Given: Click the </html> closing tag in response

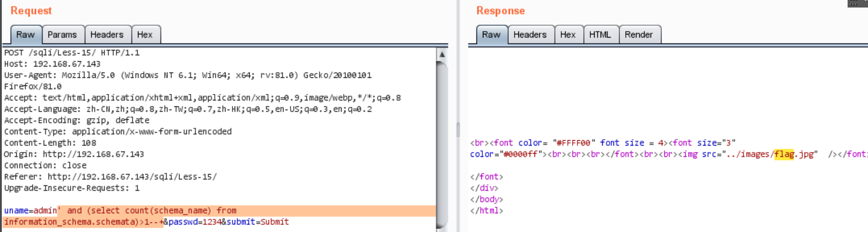Looking at the screenshot, I should point(487,211).
